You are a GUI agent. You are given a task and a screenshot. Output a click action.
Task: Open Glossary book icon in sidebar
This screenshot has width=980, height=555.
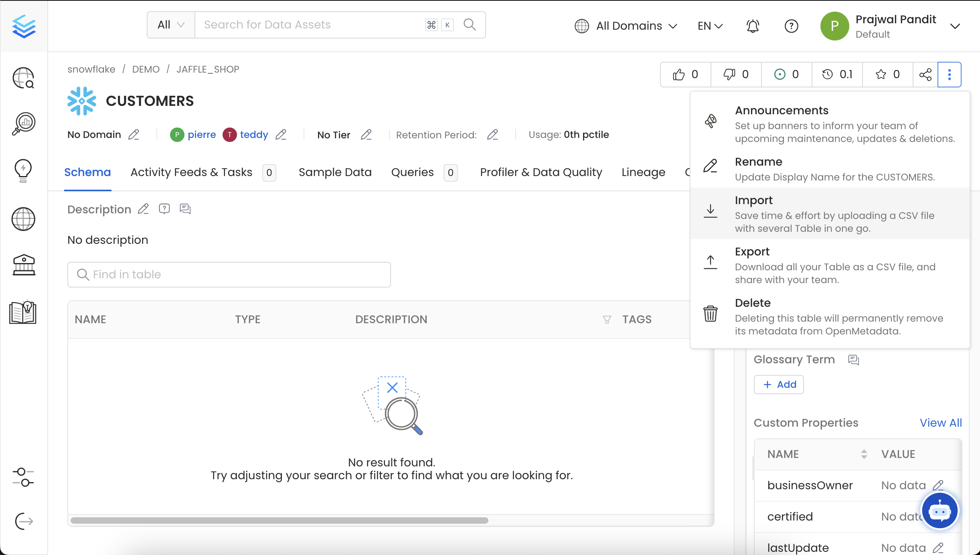[23, 312]
